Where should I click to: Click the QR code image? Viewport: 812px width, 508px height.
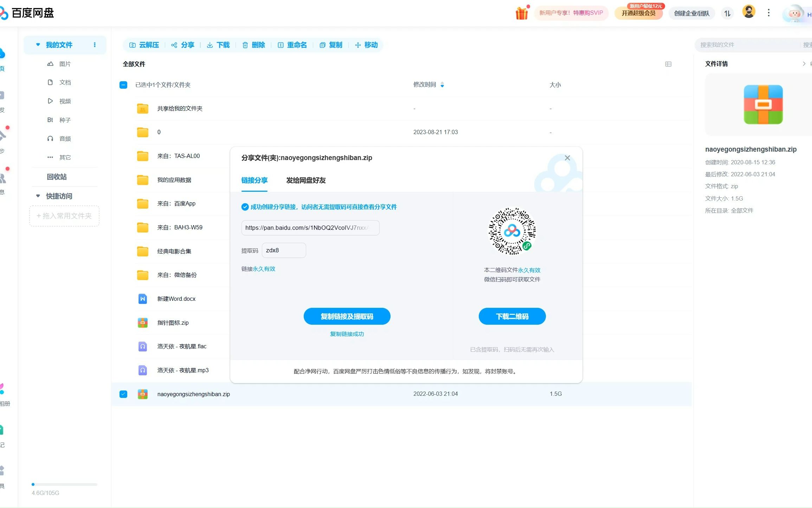512,231
